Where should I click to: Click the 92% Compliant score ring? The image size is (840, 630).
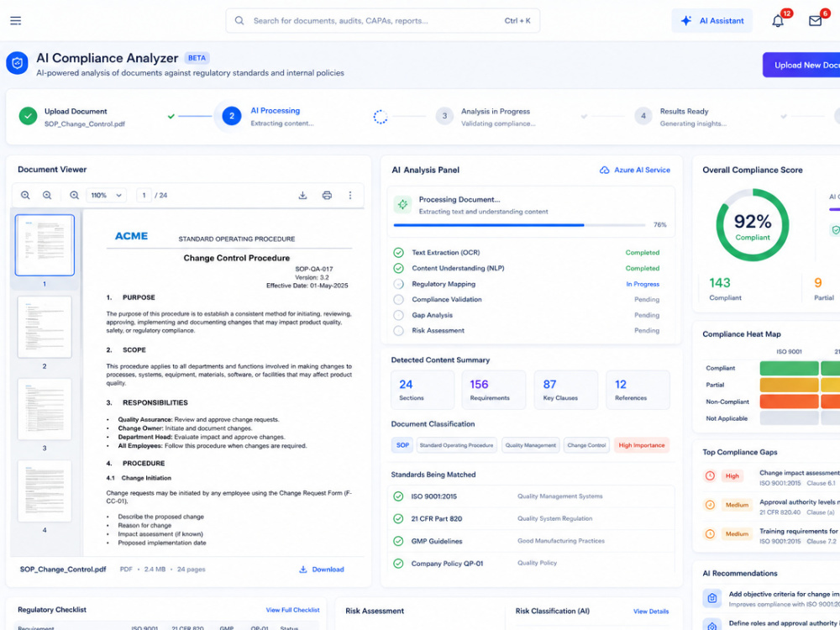(752, 225)
